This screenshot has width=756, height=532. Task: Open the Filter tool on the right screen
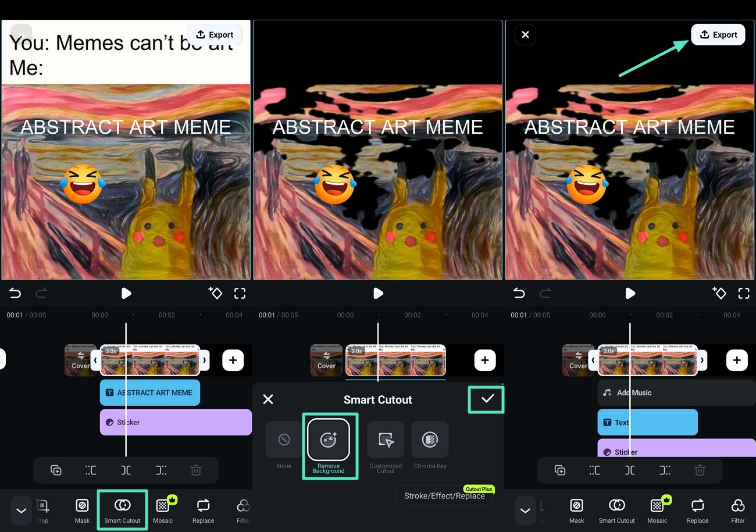click(738, 510)
